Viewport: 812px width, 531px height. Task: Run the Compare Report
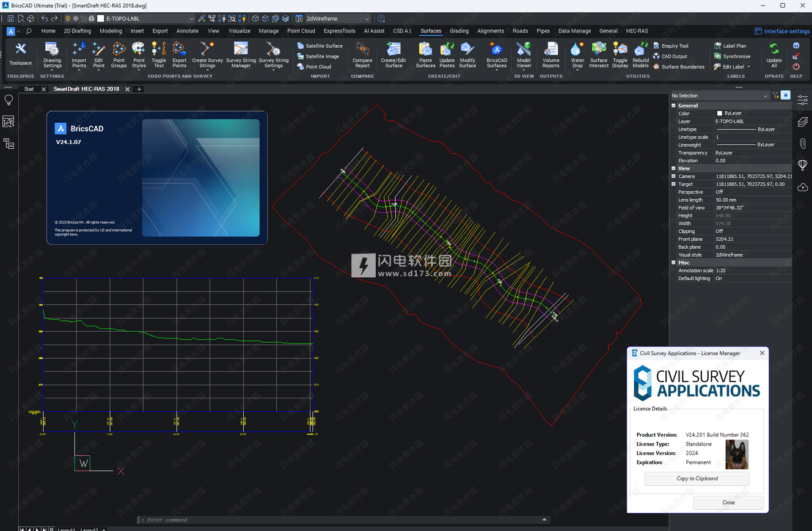(x=362, y=55)
